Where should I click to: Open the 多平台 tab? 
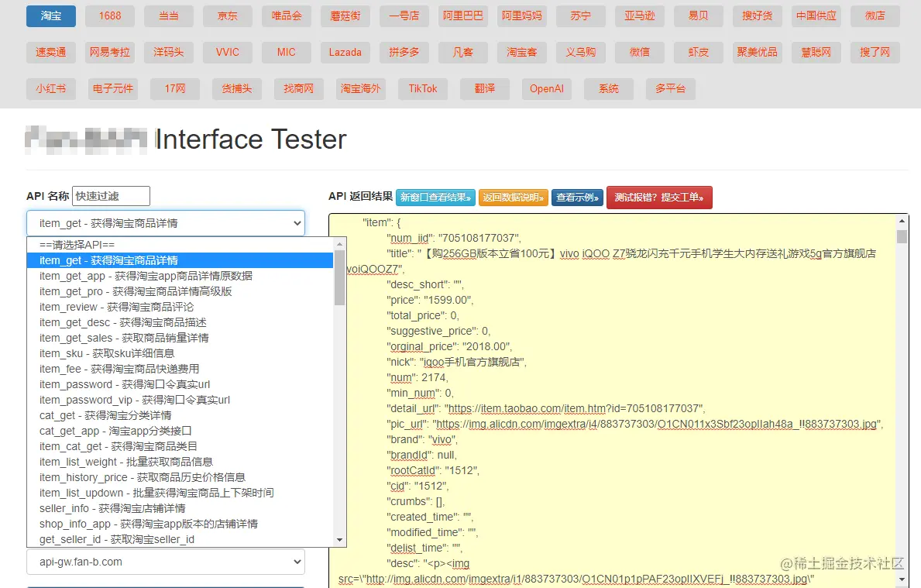coord(671,88)
